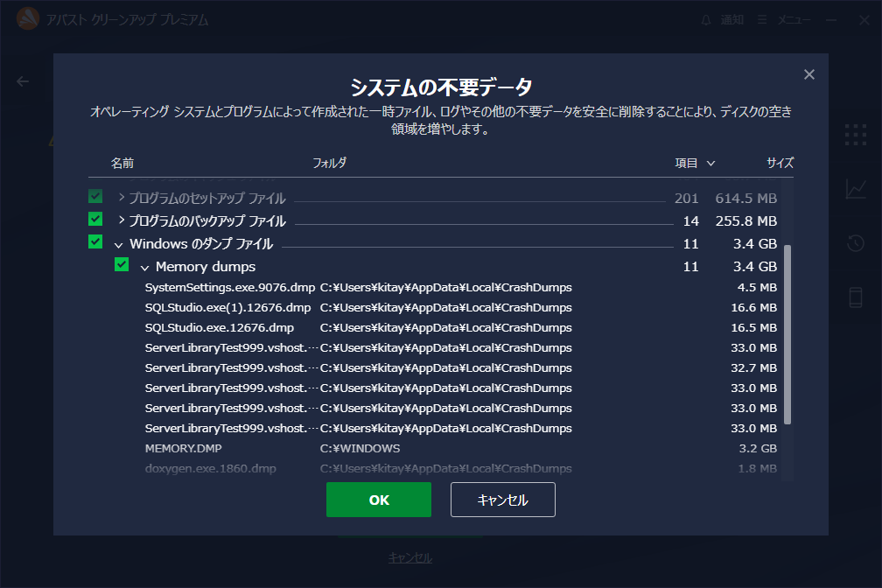
Task: Open the mobile device icon in sidebar
Action: (x=856, y=297)
